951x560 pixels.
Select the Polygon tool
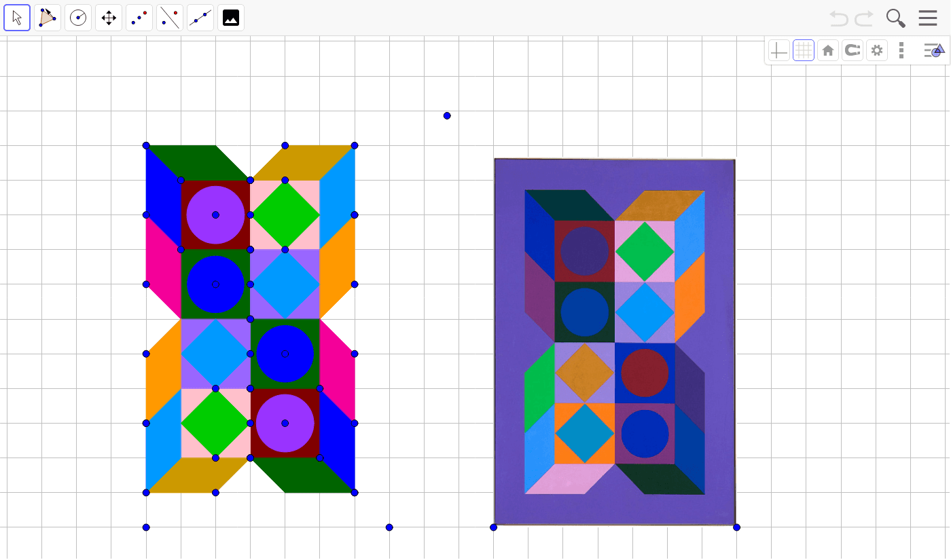click(x=48, y=18)
